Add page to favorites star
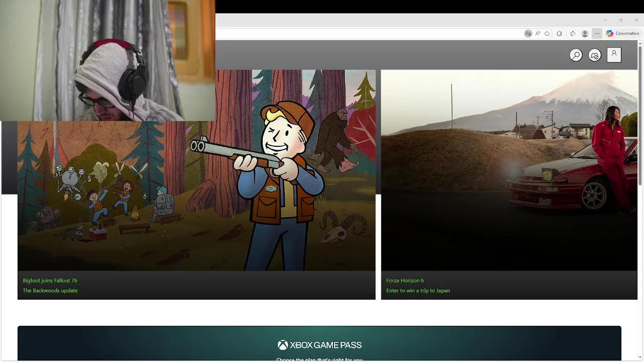Image resolution: width=644 pixels, height=362 pixels. pos(547,34)
